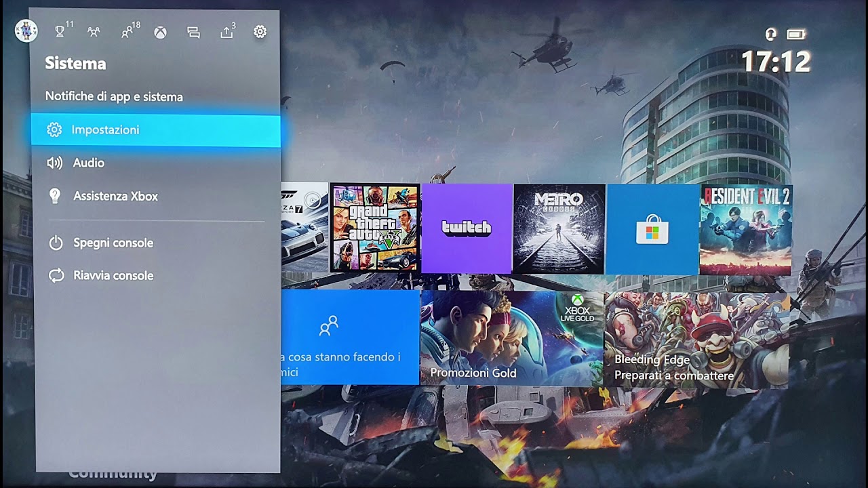Open the Parties and chats icon
The height and width of the screenshot is (488, 868).
coord(95,31)
